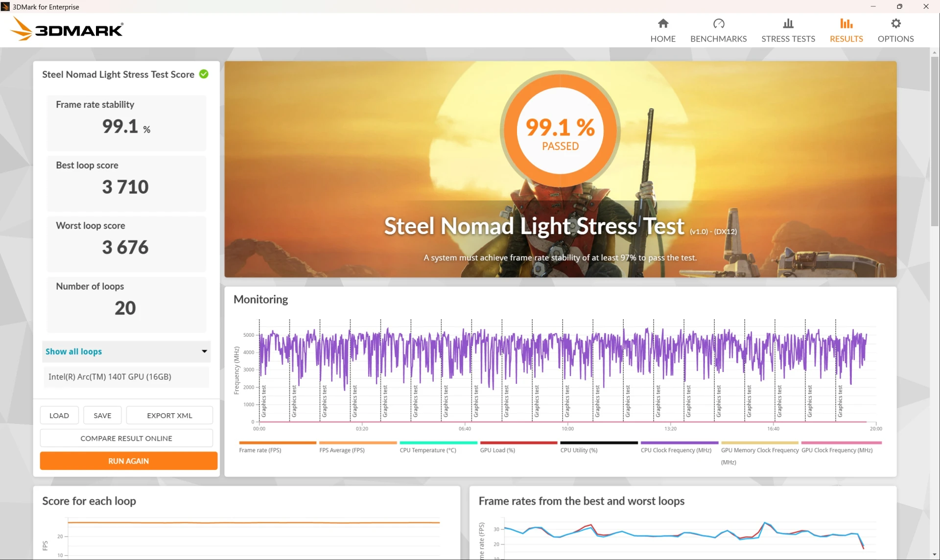The width and height of the screenshot is (940, 560).
Task: Click the 3DMark logo
Action: (67, 29)
